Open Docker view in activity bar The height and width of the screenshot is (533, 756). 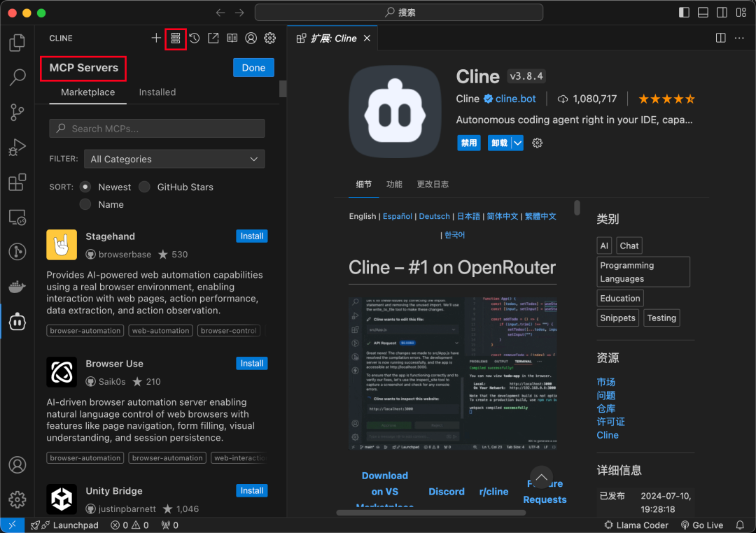pyautogui.click(x=17, y=287)
